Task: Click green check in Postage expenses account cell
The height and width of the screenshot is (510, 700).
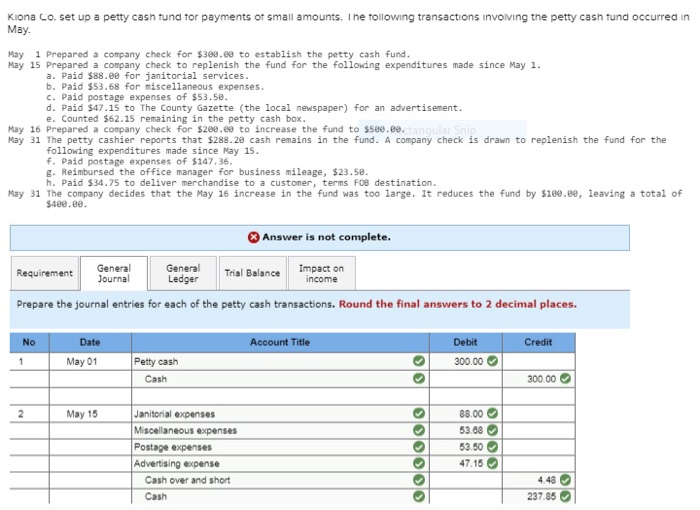Action: (419, 447)
